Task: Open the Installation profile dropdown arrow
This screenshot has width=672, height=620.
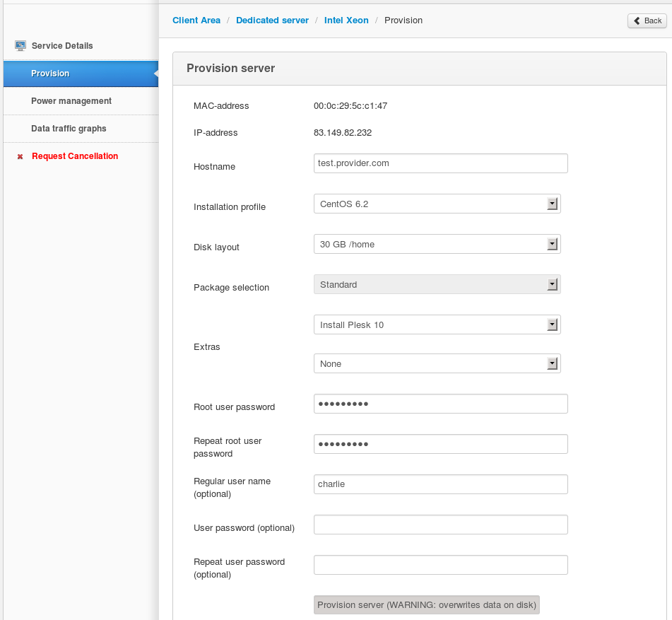Action: (x=552, y=204)
